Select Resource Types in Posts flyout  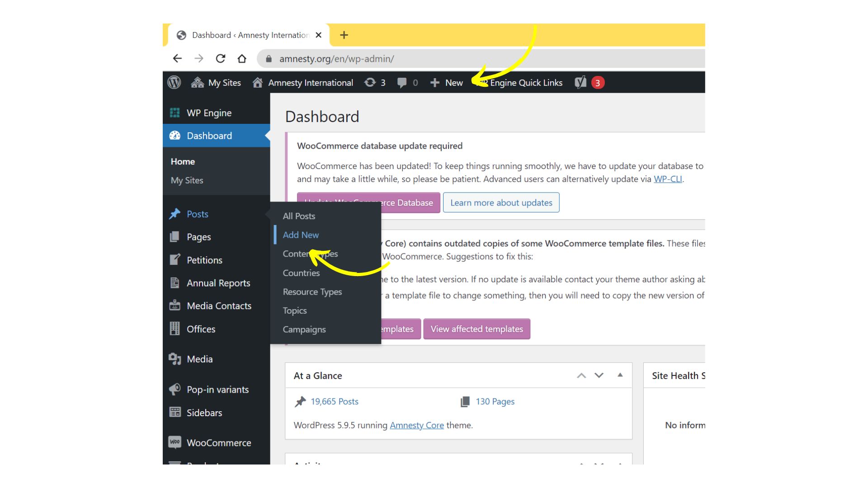312,292
